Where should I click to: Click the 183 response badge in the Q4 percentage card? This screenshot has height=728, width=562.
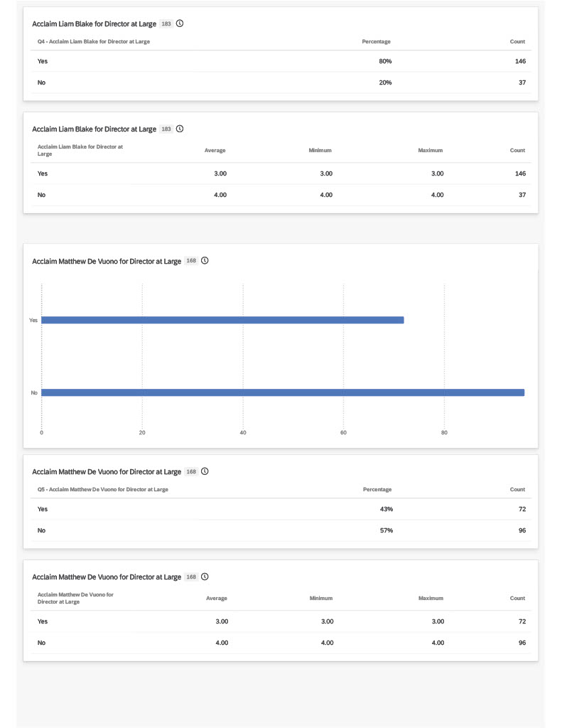[166, 23]
